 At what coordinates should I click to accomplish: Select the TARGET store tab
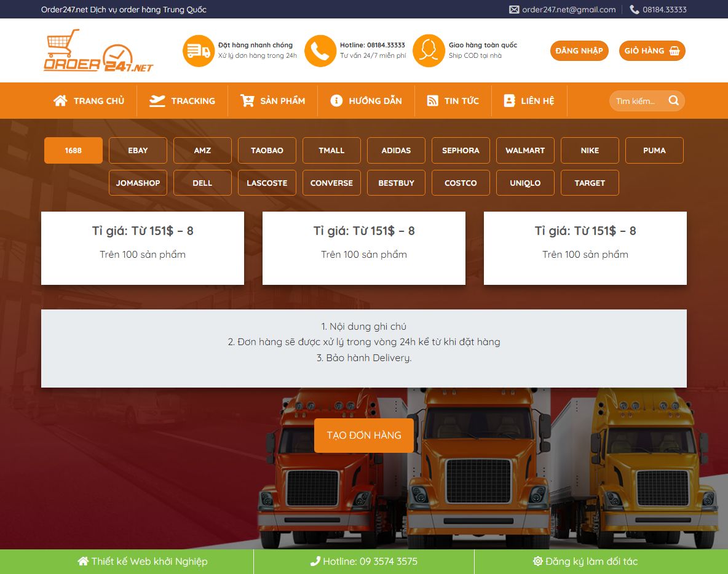pos(590,183)
